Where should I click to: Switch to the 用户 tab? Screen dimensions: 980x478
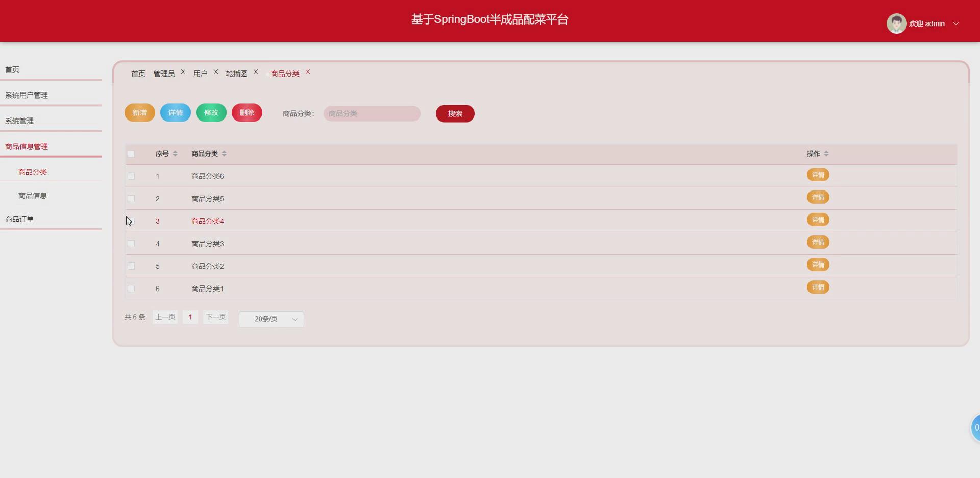coord(201,74)
